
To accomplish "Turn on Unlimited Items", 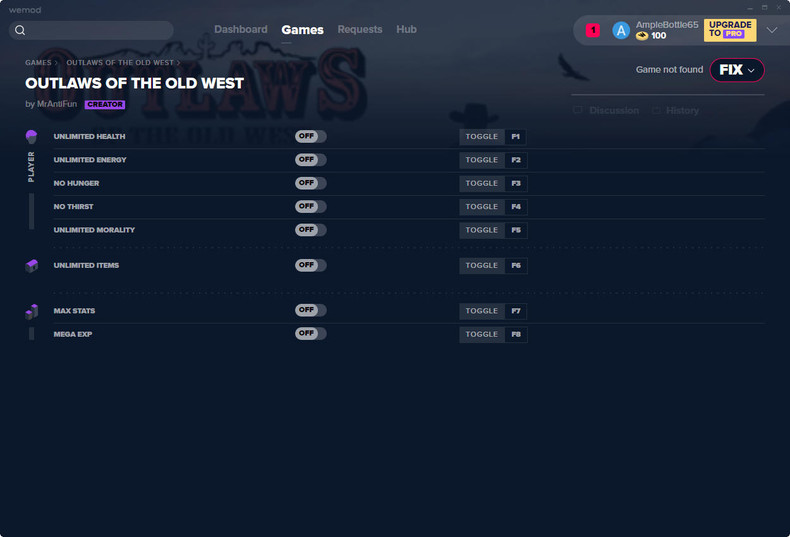I will [310, 265].
